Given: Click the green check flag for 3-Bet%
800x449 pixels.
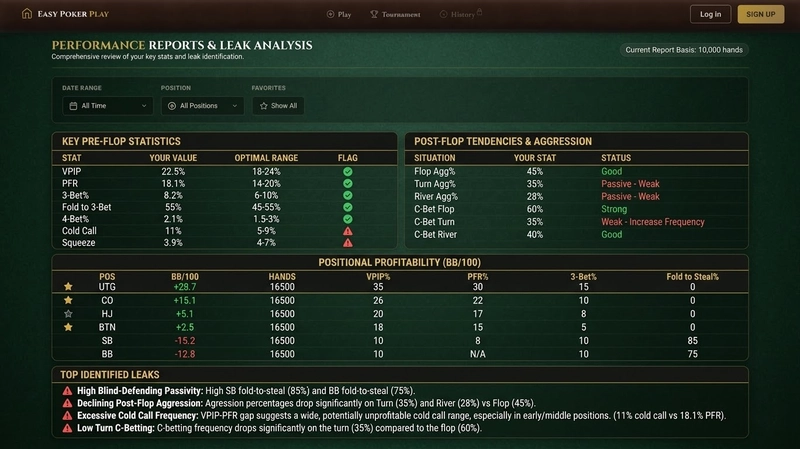Looking at the screenshot, I should coord(347,195).
